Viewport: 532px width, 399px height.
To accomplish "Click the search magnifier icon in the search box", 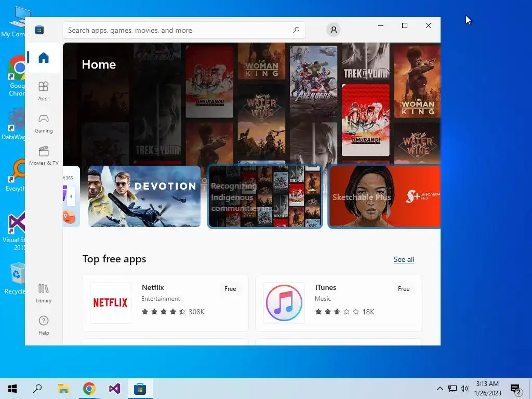I will [296, 30].
